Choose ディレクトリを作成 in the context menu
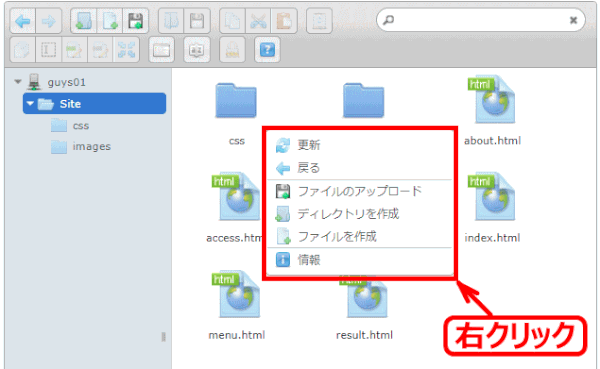This screenshot has height=369, width=600. [359, 214]
